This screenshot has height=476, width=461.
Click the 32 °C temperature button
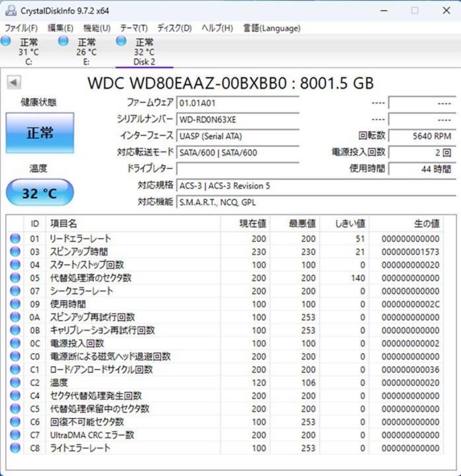coord(40,191)
